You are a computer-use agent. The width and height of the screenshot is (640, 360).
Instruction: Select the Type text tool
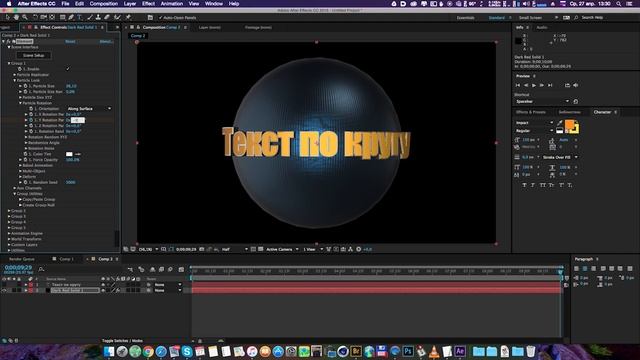[x=80, y=18]
